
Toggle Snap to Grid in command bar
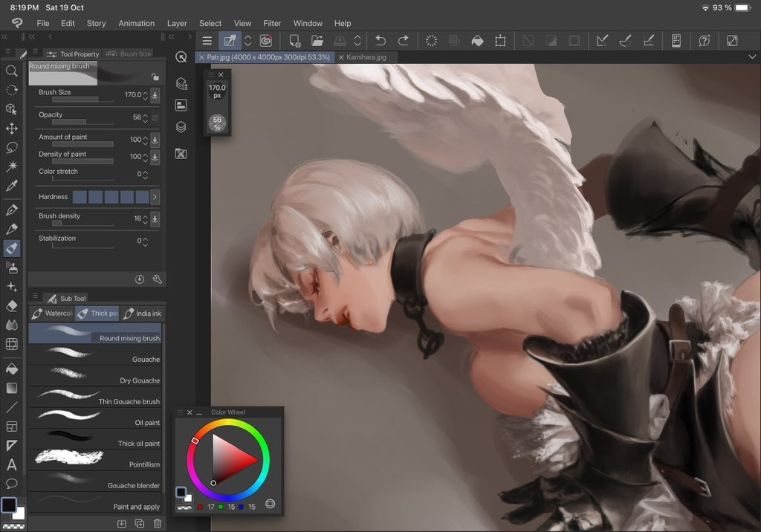click(x=649, y=41)
